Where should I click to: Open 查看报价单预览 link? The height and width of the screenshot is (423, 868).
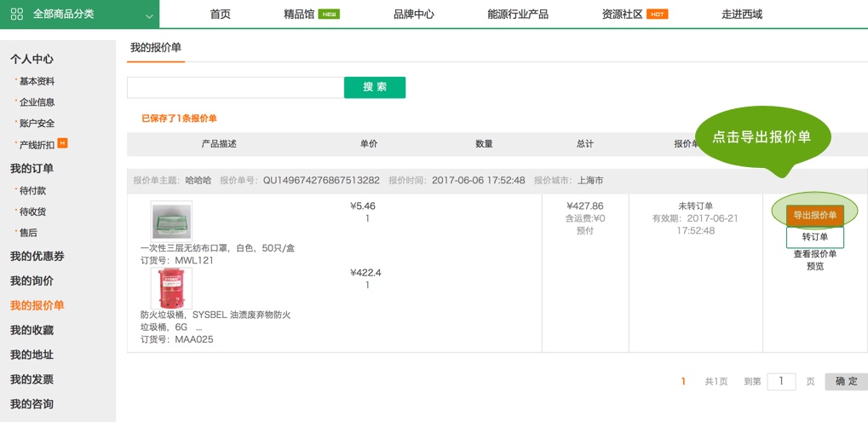[x=814, y=260]
